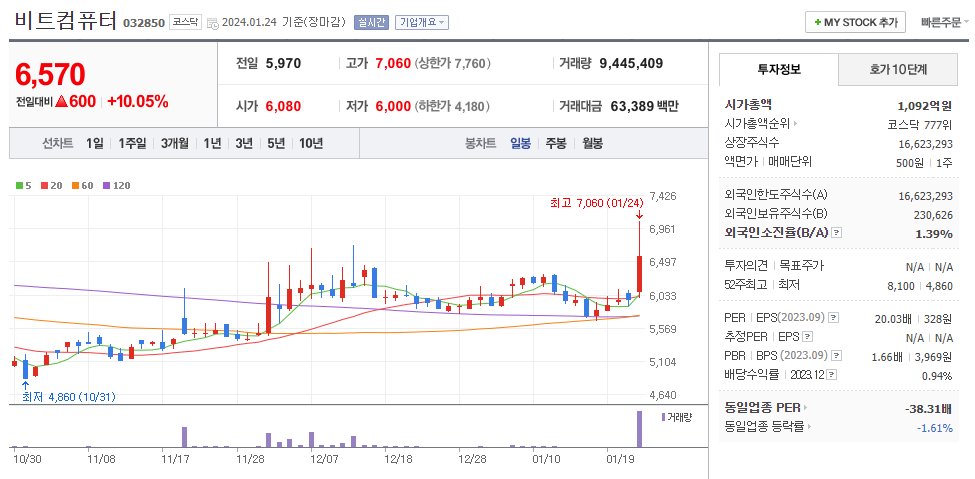Click the 시가총액 1,092억원 value

(925, 105)
